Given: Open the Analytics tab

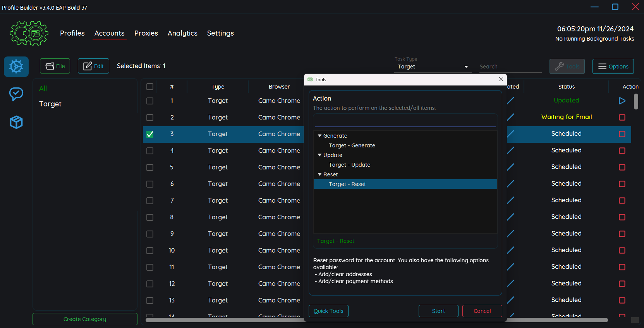Looking at the screenshot, I should pyautogui.click(x=182, y=33).
